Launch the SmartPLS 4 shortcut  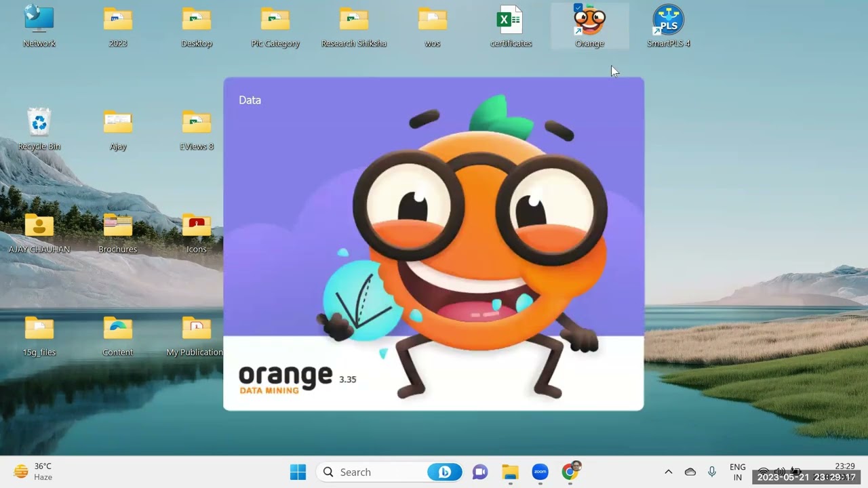(669, 26)
